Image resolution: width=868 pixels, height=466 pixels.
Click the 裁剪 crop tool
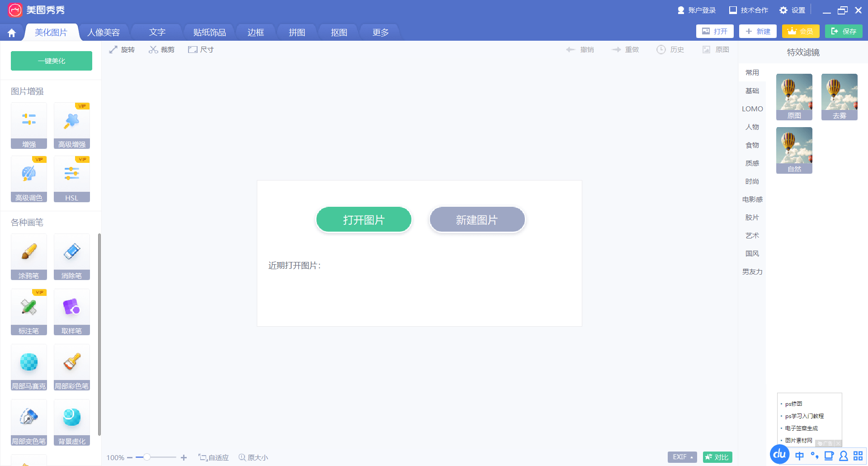tap(162, 50)
